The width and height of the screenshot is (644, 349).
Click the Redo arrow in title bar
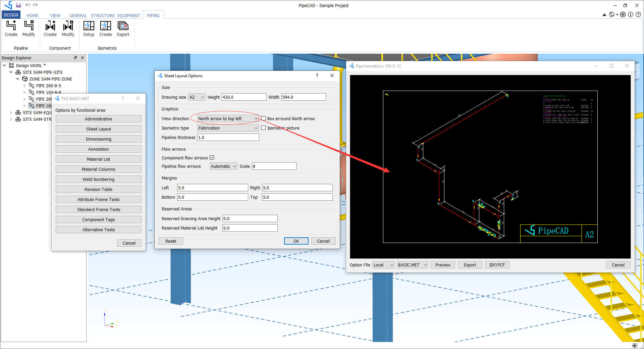[x=35, y=5]
